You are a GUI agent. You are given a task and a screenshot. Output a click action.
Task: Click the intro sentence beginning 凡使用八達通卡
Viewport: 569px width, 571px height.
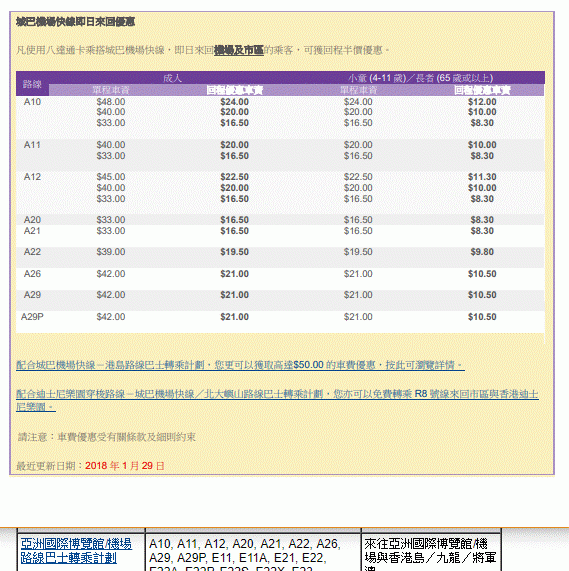(x=202, y=50)
